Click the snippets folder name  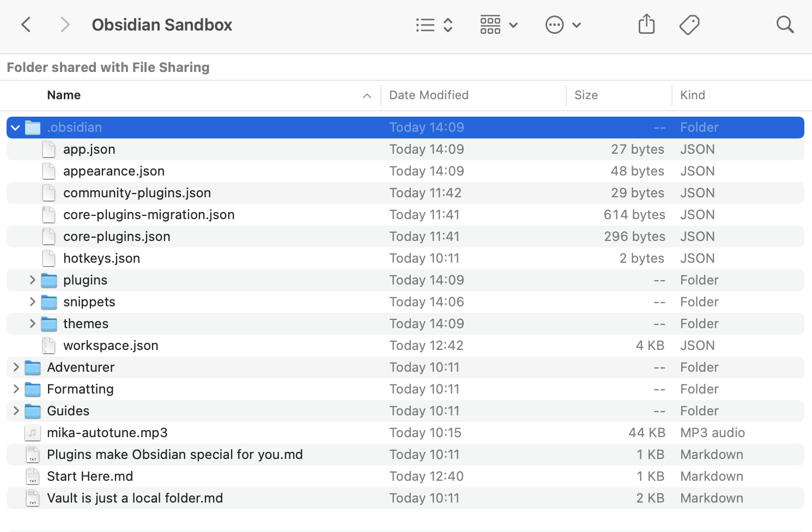(x=89, y=302)
